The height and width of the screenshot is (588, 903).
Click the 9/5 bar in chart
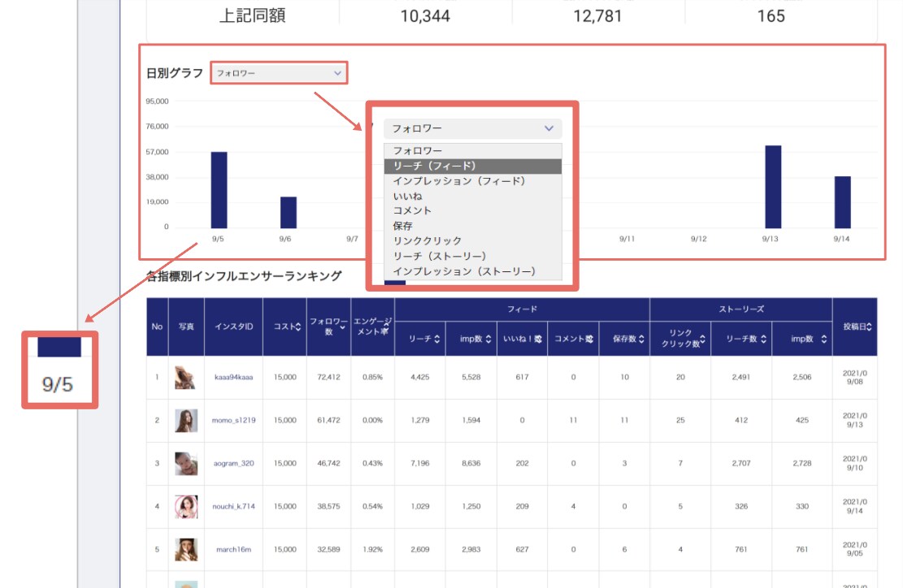[219, 190]
